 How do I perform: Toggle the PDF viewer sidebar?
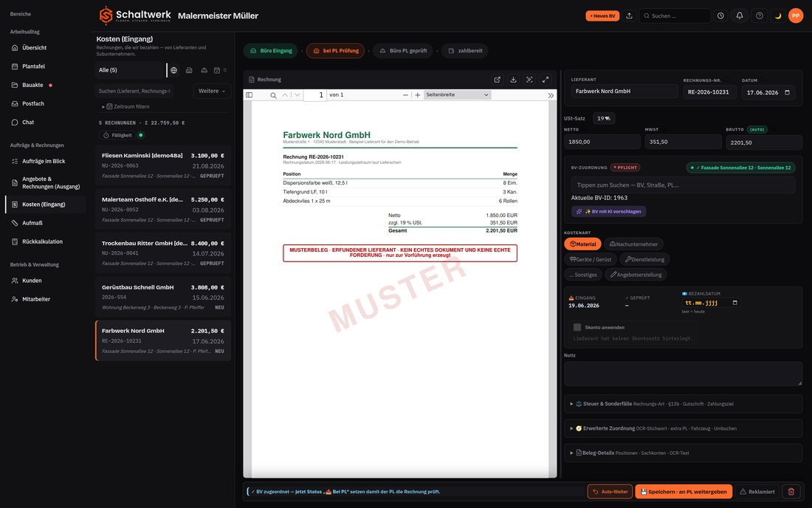249,95
